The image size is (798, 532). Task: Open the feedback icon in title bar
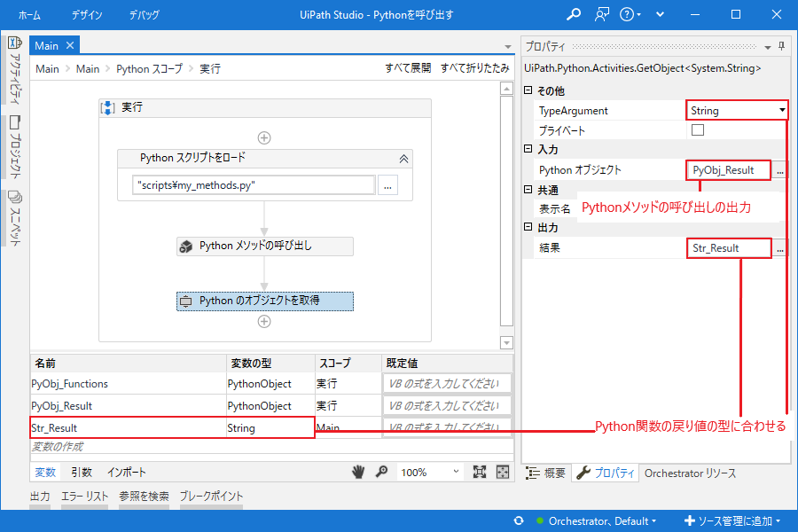[x=601, y=14]
